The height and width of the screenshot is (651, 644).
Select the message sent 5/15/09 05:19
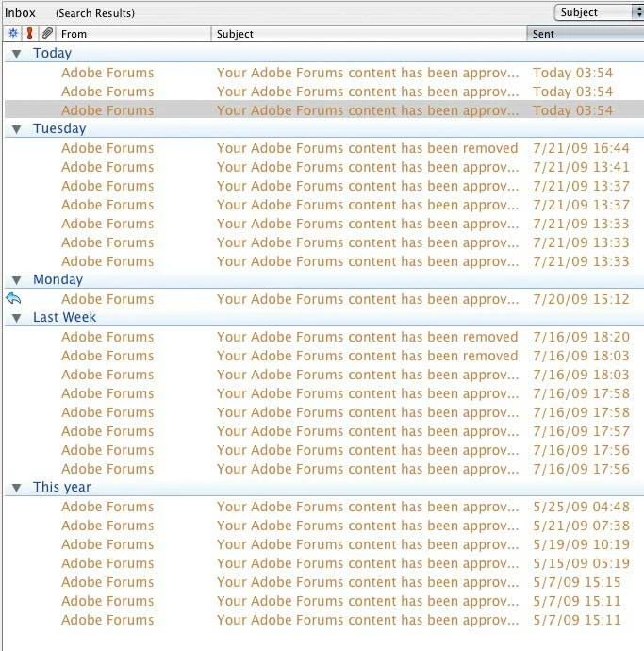click(324, 563)
